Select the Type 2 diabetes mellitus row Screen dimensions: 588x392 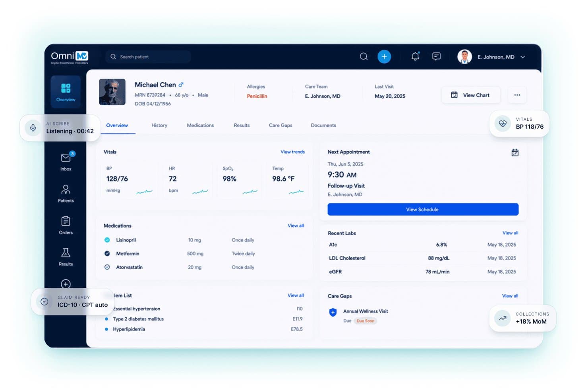(203, 319)
